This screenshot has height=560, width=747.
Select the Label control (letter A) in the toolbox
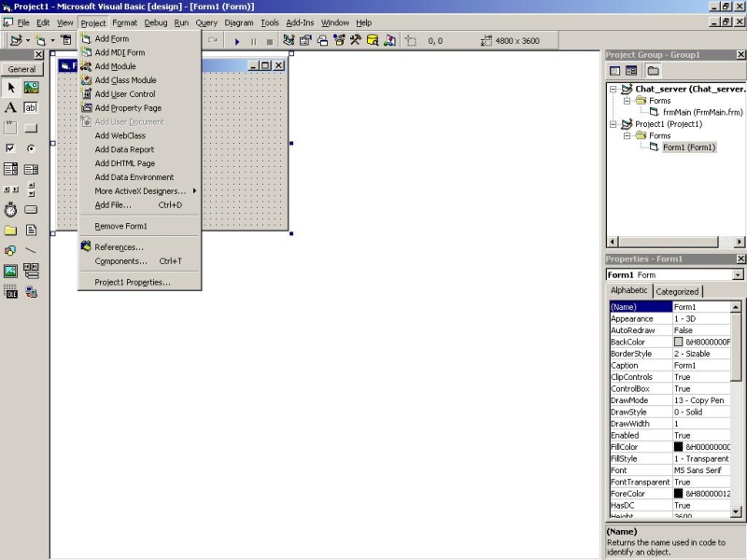click(10, 108)
